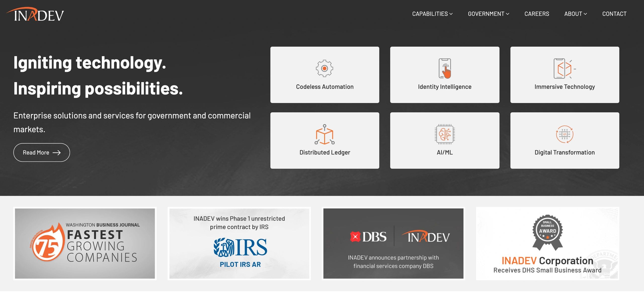Expand the About dropdown chevron
The image size is (644, 292).
585,14
